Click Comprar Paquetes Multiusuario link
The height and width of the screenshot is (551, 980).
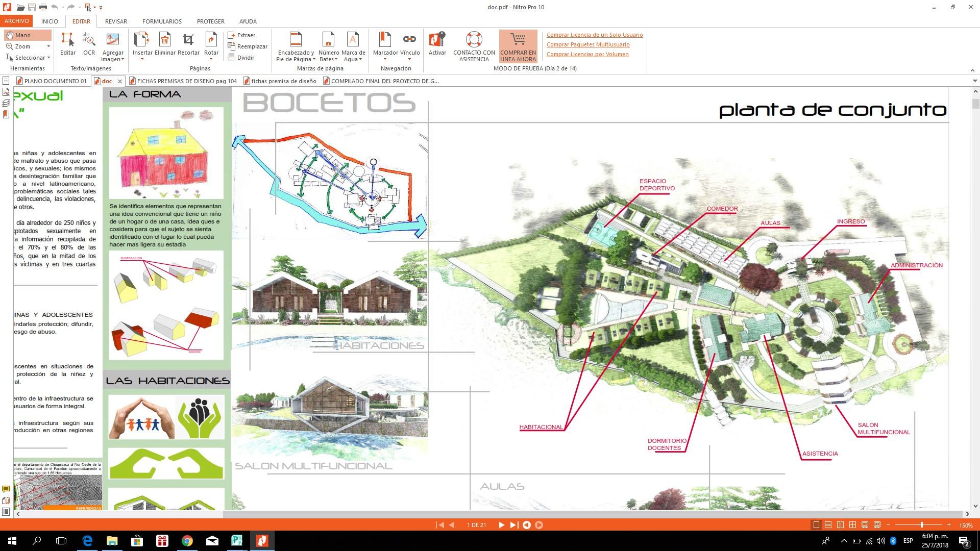point(588,44)
